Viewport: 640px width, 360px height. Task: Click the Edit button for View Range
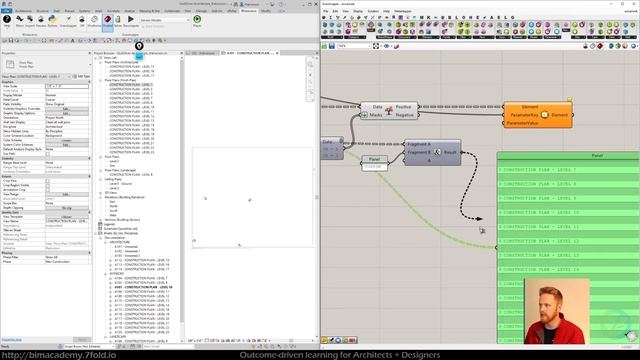[x=67, y=194]
